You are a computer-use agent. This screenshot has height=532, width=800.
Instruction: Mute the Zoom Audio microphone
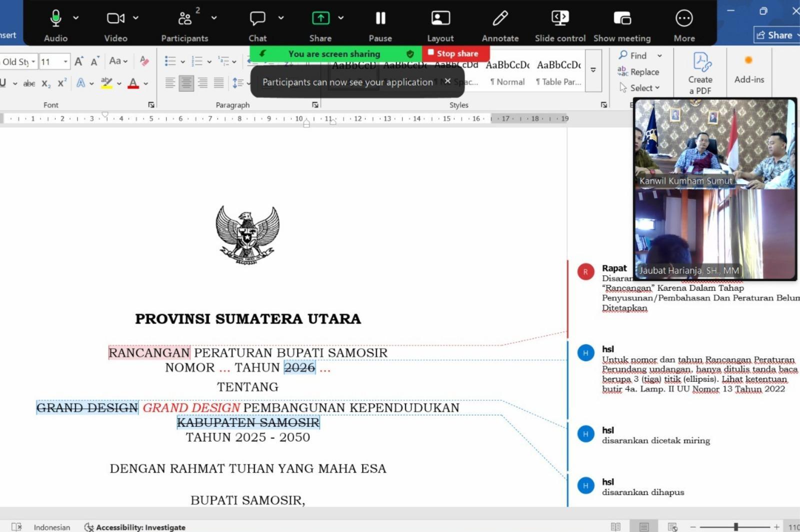pos(55,19)
